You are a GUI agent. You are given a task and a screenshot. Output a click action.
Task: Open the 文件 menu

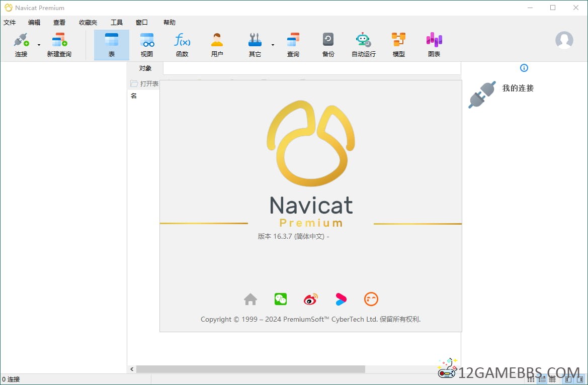(10, 23)
